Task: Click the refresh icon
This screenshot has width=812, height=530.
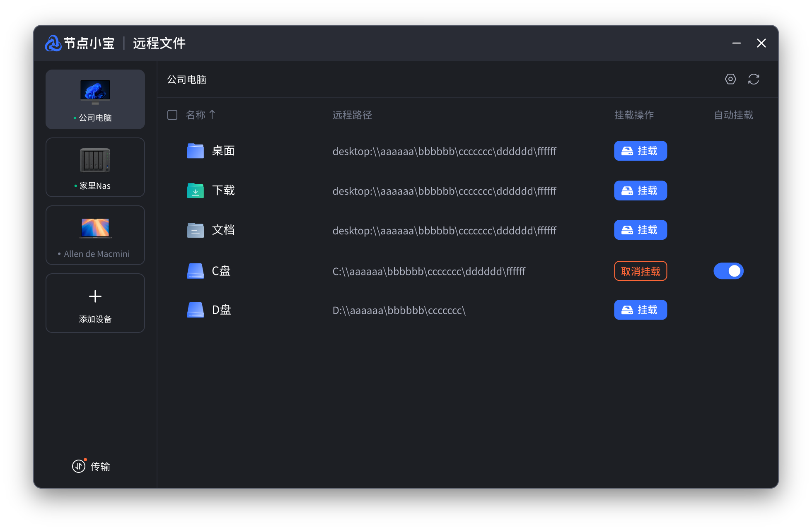Action: (x=754, y=79)
